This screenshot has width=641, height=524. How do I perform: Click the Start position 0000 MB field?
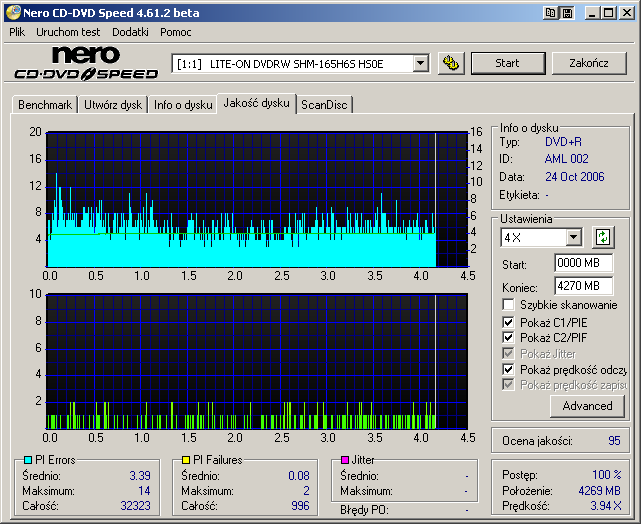point(584,263)
